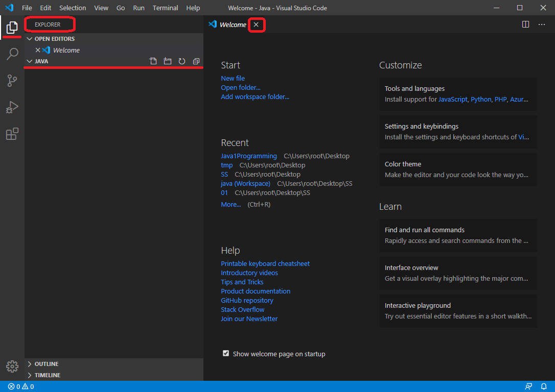
Task: Open Tips and Tricks link
Action: tap(242, 282)
